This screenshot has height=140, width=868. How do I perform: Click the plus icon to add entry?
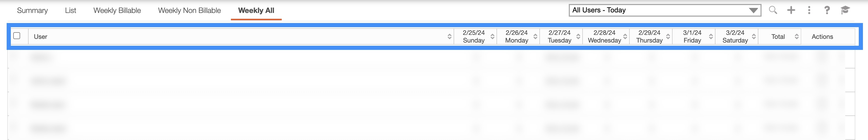click(x=791, y=10)
